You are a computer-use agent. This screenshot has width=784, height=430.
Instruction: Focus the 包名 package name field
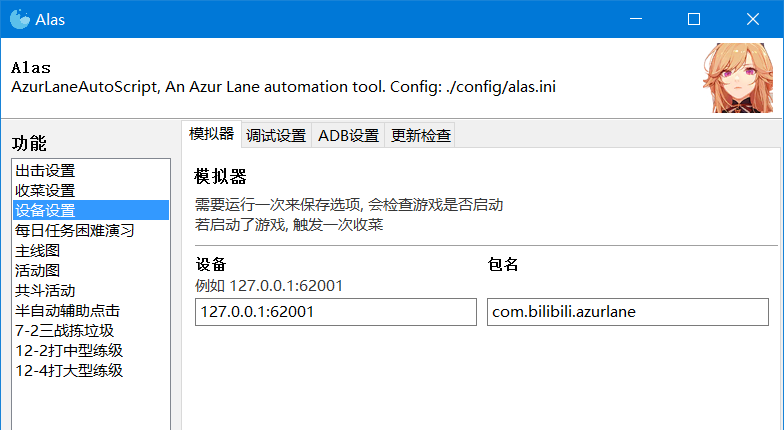pos(627,312)
